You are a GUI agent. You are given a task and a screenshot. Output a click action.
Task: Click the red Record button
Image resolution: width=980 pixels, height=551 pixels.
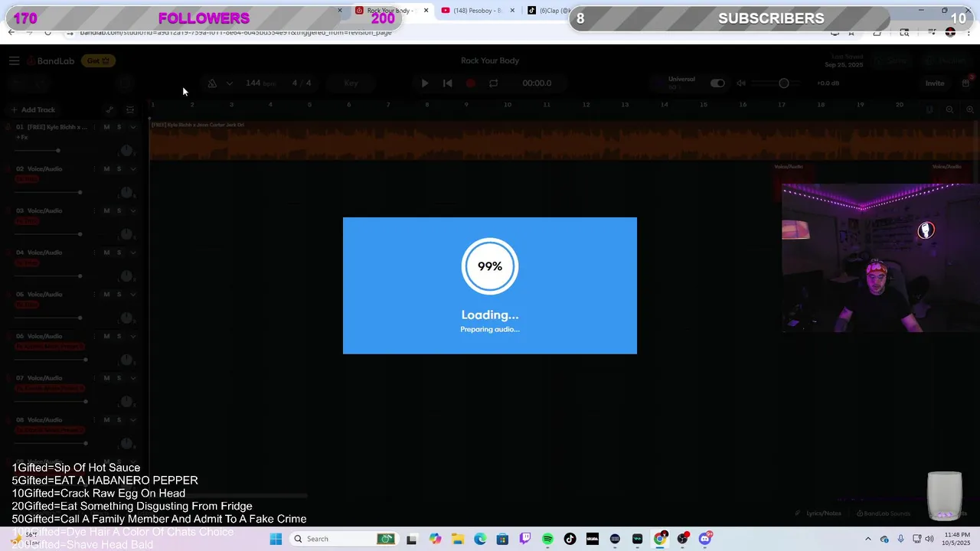(x=471, y=83)
